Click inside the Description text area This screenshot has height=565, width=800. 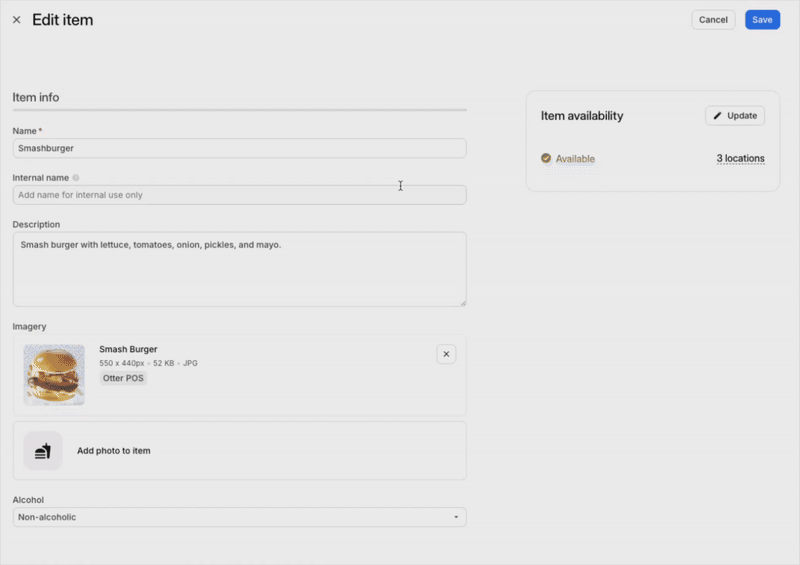tap(239, 269)
